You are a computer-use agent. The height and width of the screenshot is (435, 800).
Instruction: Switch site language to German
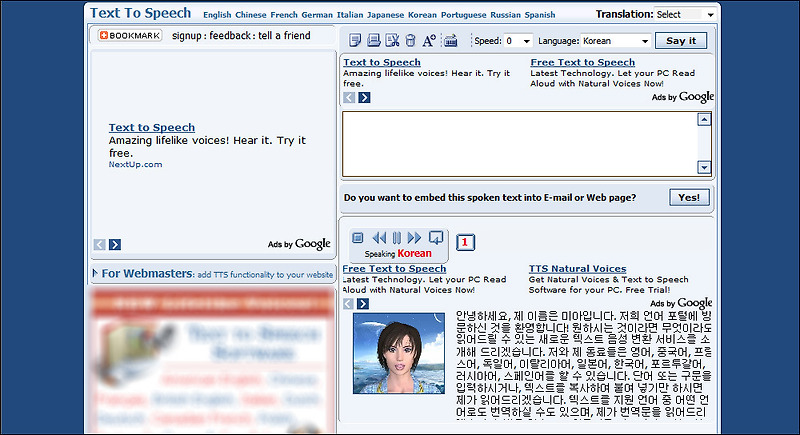pyautogui.click(x=317, y=15)
